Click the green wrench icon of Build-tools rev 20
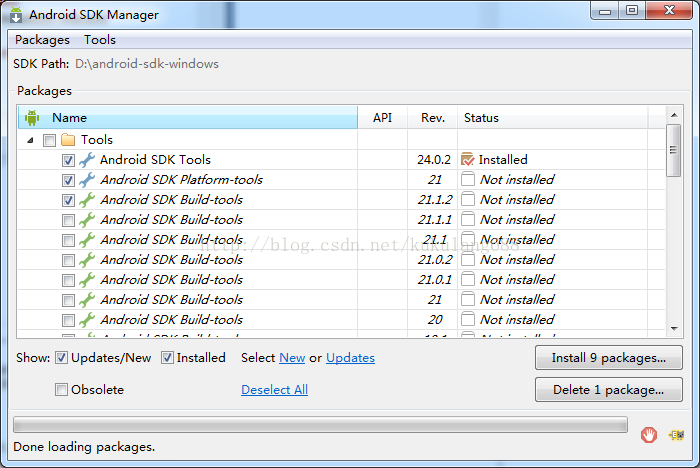The height and width of the screenshot is (468, 700). 87,320
